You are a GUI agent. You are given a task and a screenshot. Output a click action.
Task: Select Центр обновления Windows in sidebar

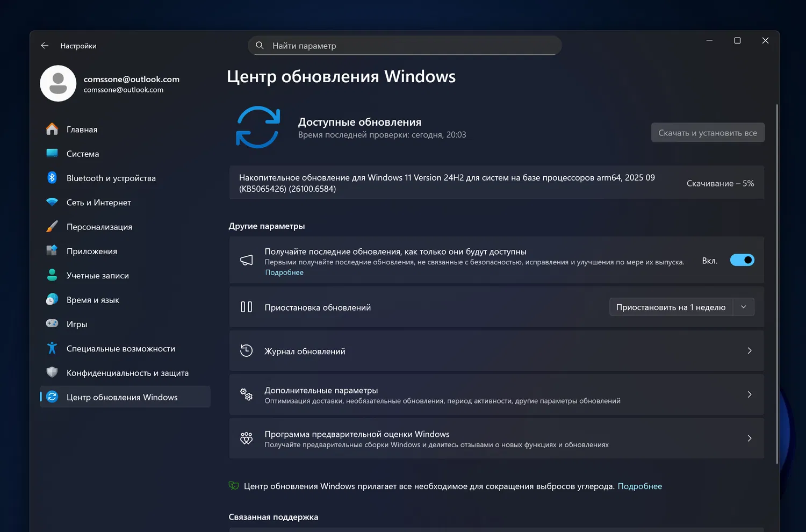tap(125, 397)
